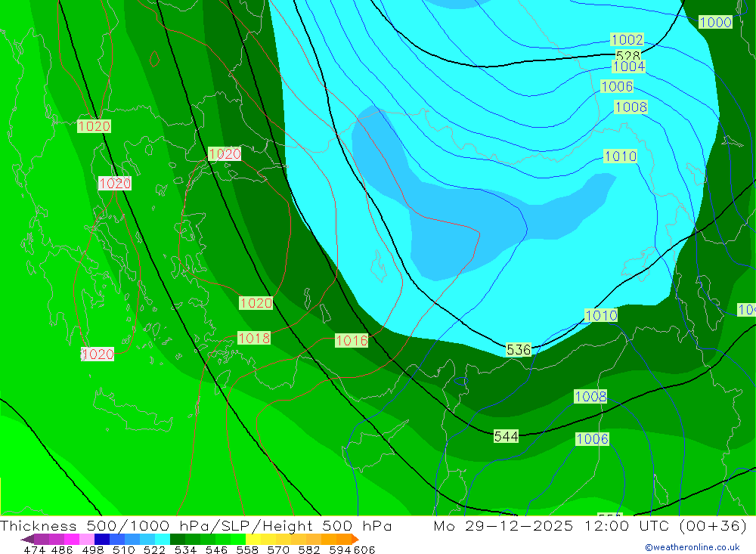Image resolution: width=756 pixels, height=554 pixels.
Task: Click the darkest green legend swatch
Action: pos(178,539)
